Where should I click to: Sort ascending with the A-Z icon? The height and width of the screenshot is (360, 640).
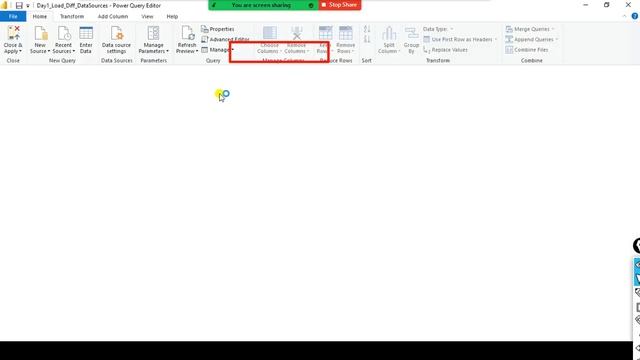[x=367, y=29]
